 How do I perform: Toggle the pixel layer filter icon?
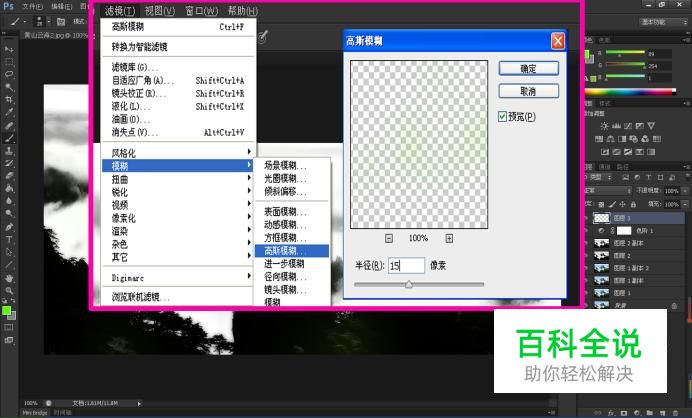click(x=625, y=177)
